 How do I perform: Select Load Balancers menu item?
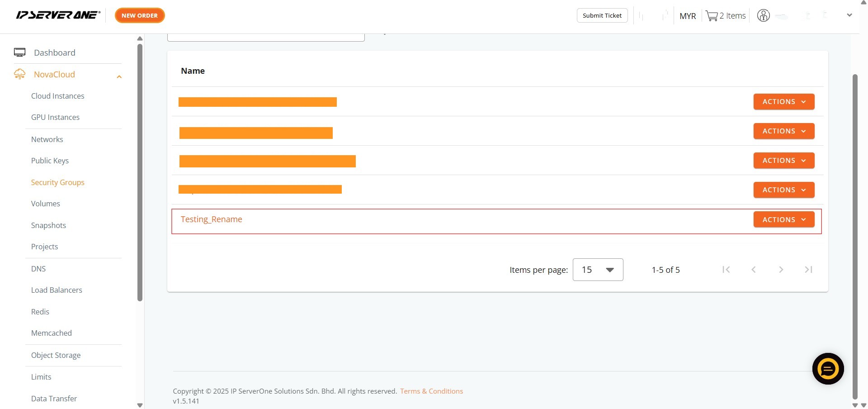[57, 290]
